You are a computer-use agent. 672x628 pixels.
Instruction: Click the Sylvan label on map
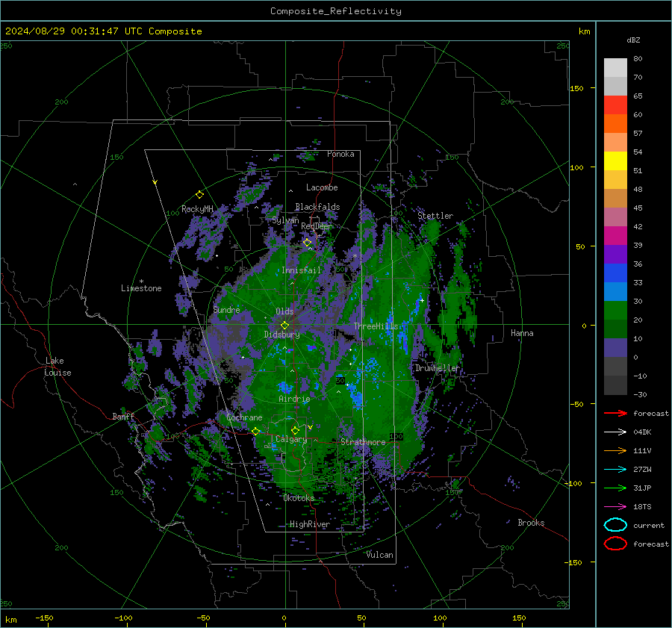coord(285,220)
